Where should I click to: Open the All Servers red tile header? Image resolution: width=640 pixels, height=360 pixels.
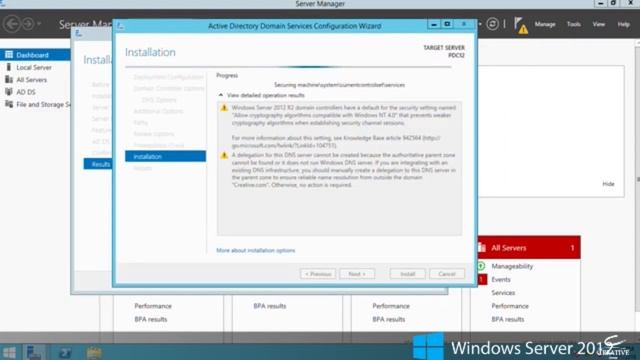[x=529, y=248]
